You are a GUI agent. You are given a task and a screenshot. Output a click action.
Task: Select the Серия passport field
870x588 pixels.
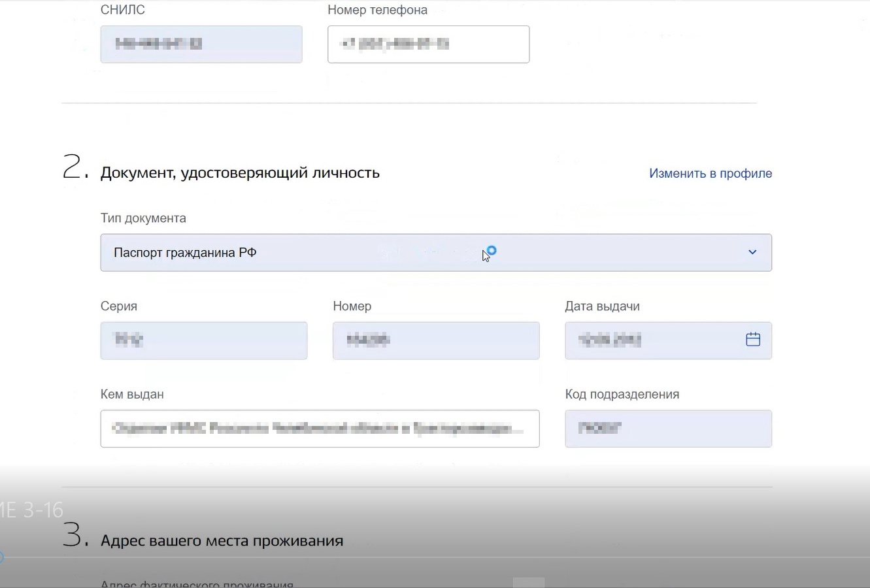204,340
